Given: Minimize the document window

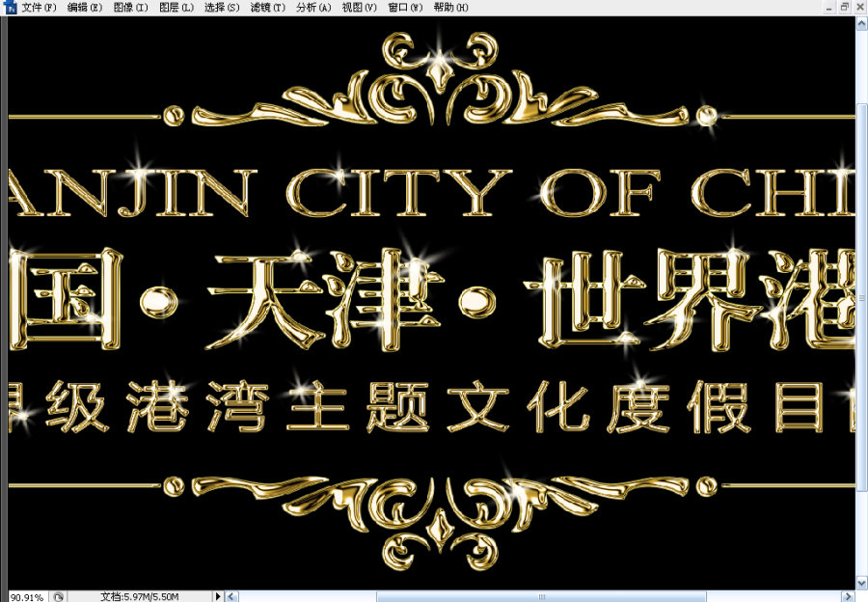Looking at the screenshot, I should (x=828, y=7).
